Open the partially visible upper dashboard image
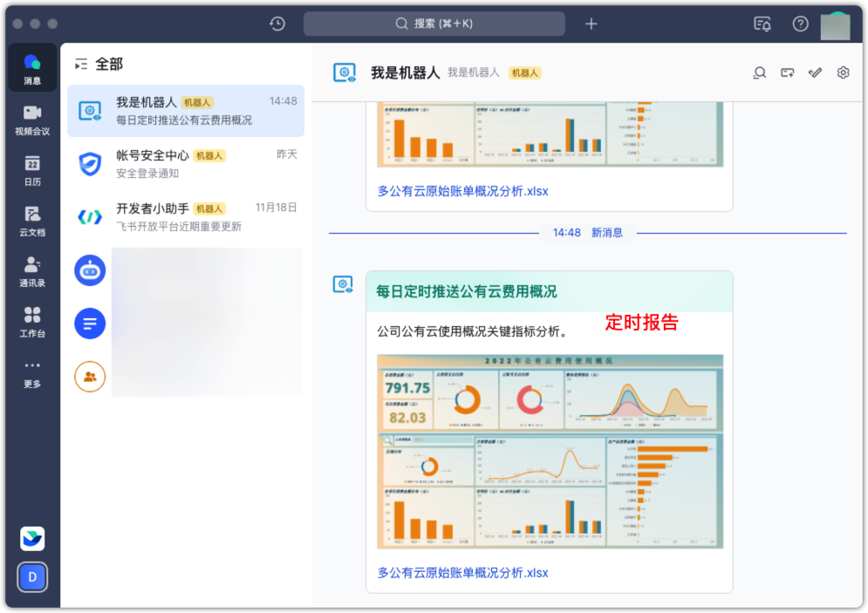Viewport: 868px width, 613px height. tap(550, 134)
